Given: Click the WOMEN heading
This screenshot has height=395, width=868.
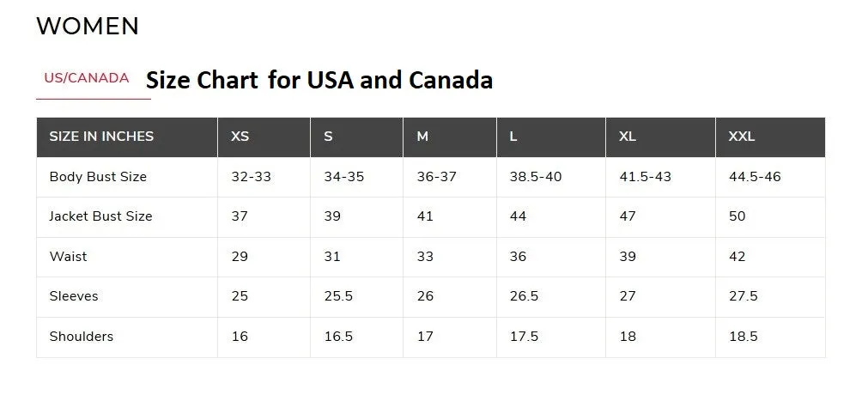Looking at the screenshot, I should pyautogui.click(x=88, y=26).
